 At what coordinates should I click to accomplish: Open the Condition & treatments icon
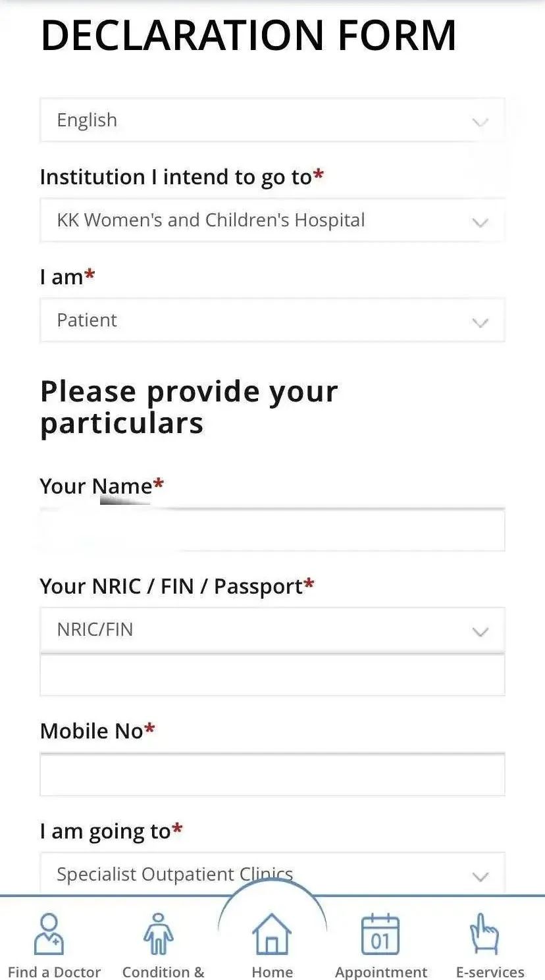pos(158,933)
